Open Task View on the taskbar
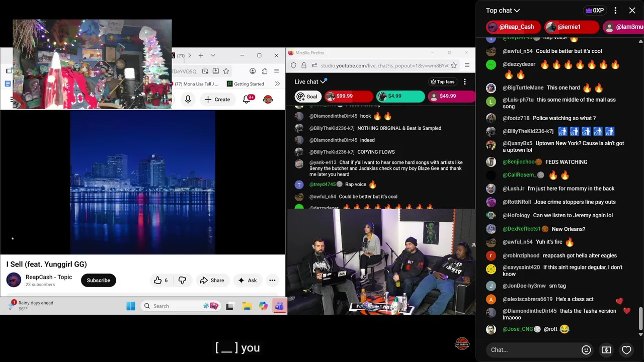This screenshot has width=644, height=362. tap(230, 306)
